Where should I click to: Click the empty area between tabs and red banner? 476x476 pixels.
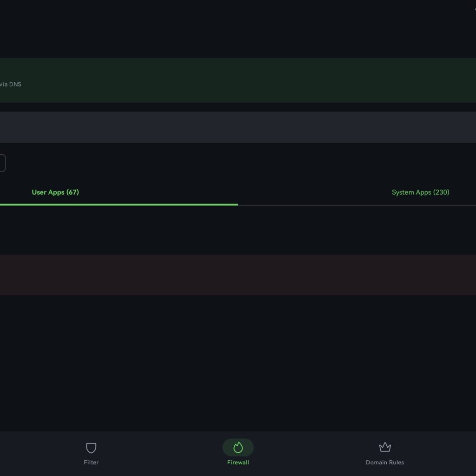(238, 230)
